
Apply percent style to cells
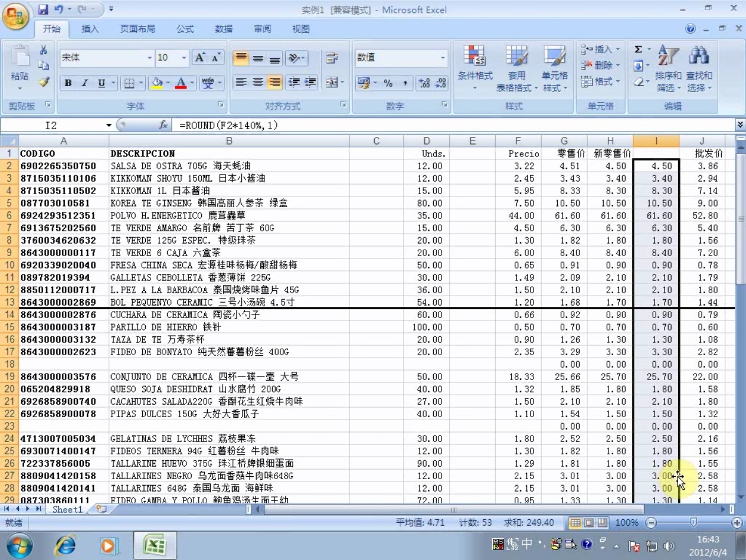(x=388, y=83)
